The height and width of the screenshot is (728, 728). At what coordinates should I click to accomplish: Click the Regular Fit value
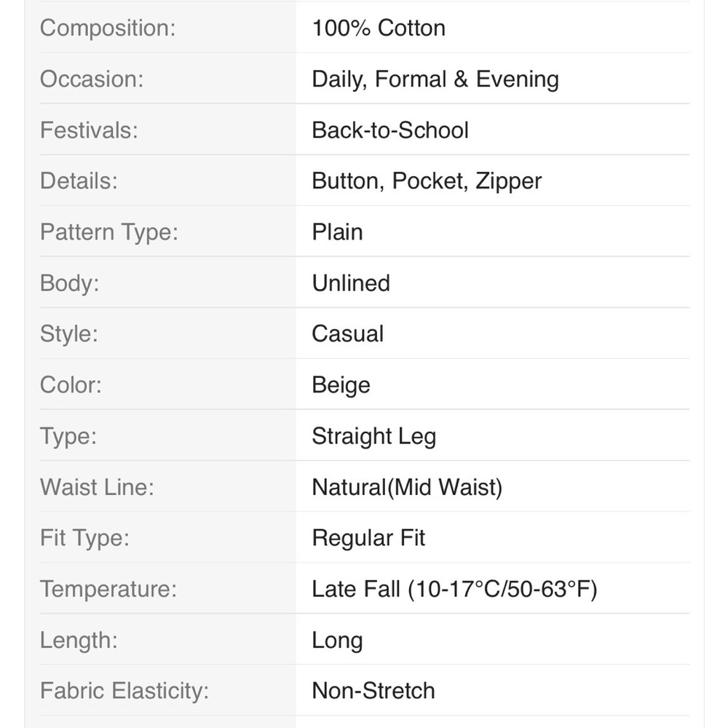tap(368, 538)
